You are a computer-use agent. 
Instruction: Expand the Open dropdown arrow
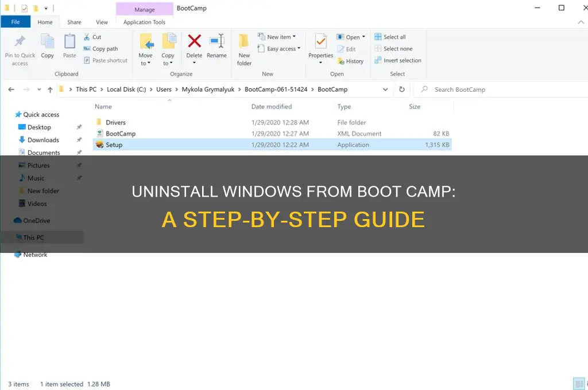(363, 37)
